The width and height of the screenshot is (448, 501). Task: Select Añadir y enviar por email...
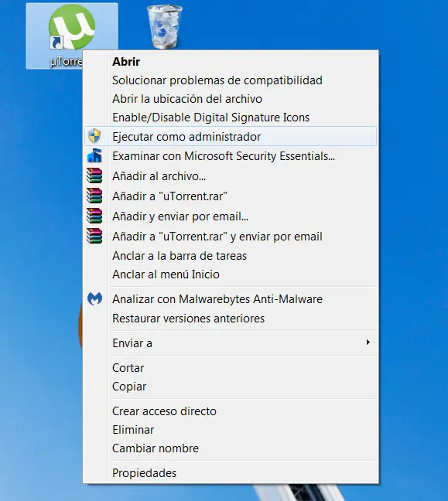point(231,216)
